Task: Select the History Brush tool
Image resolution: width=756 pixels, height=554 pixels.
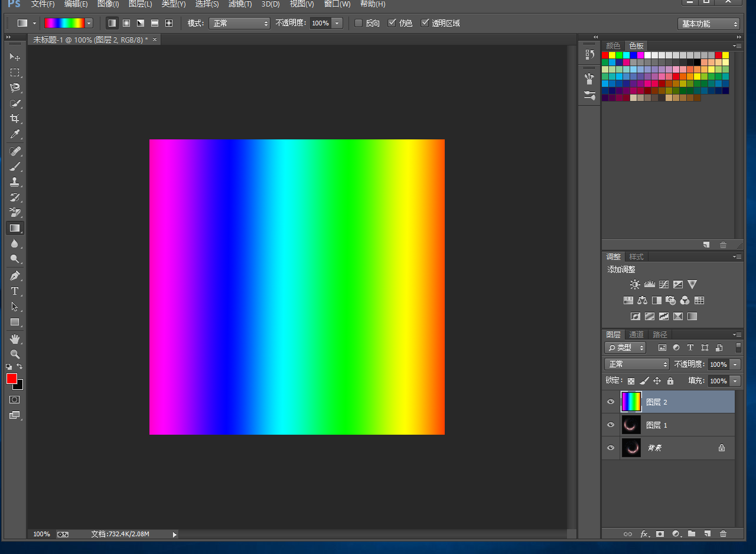Action: 15,197
